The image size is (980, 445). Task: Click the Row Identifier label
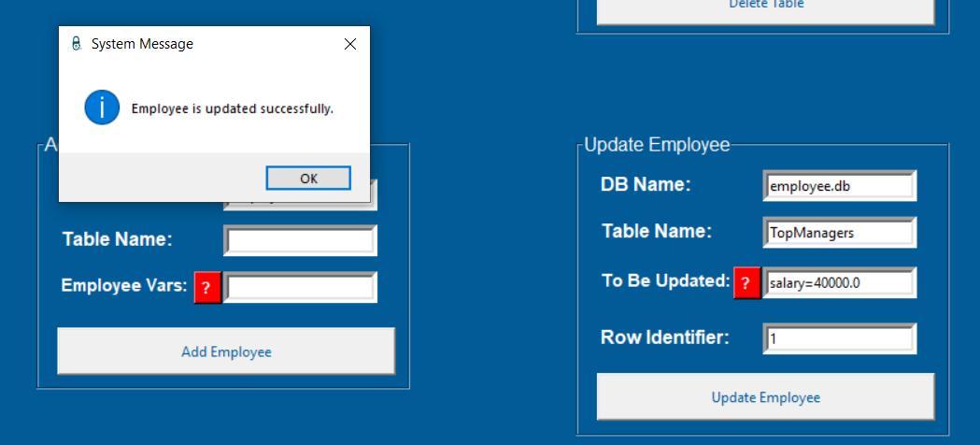coord(664,337)
